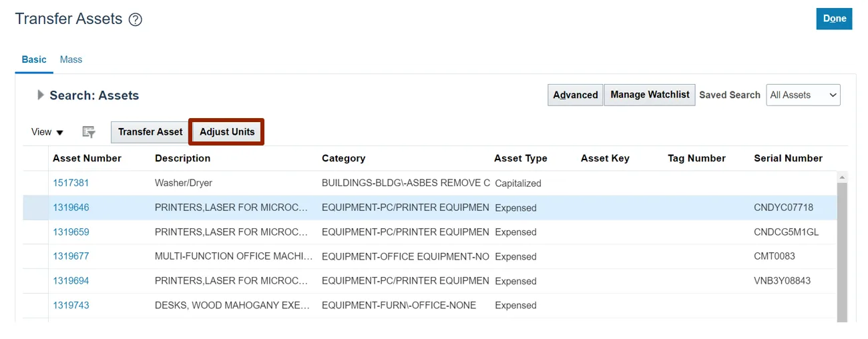This screenshot has height=339, width=868.
Task: Select the Basic tab
Action: tap(34, 59)
